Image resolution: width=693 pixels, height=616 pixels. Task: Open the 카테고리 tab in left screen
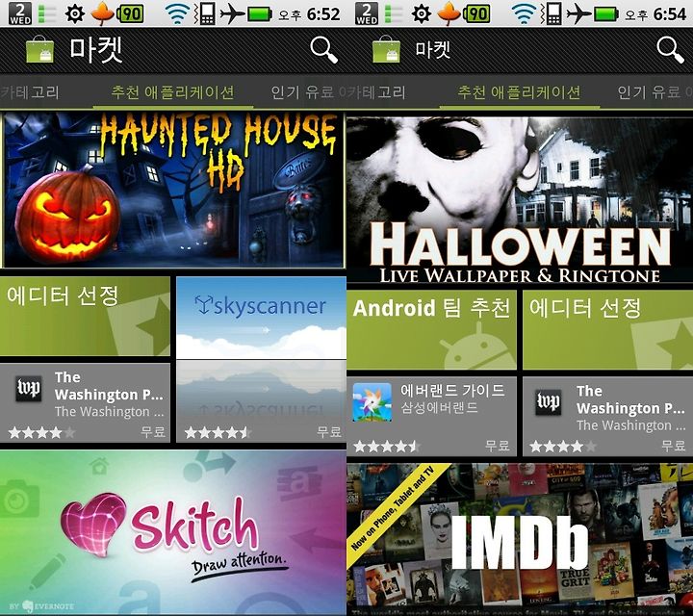click(x=30, y=92)
